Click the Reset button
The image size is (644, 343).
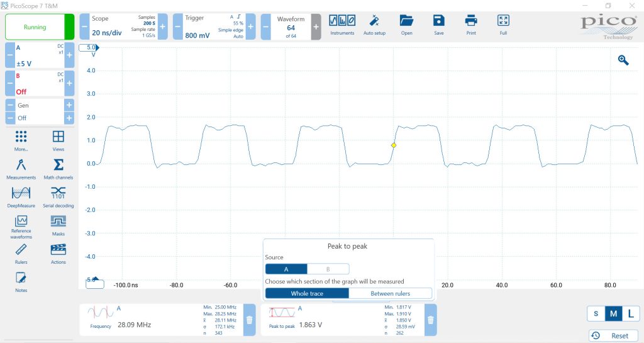tap(613, 335)
